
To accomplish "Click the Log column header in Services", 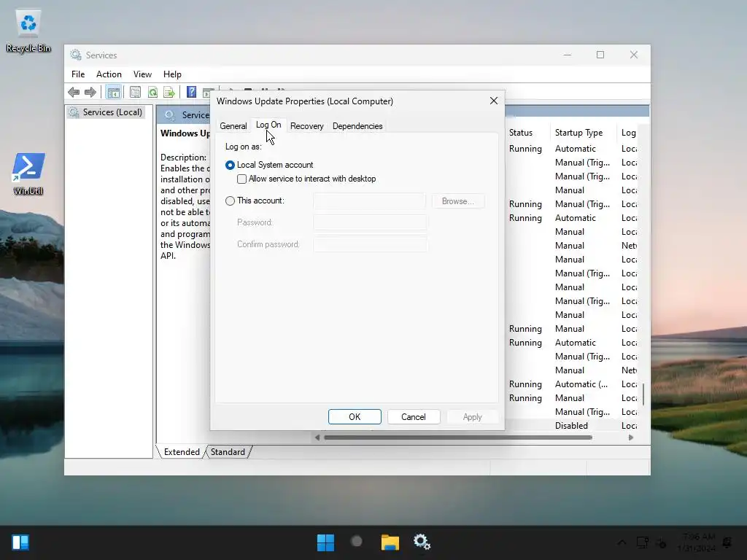I will 628,133.
